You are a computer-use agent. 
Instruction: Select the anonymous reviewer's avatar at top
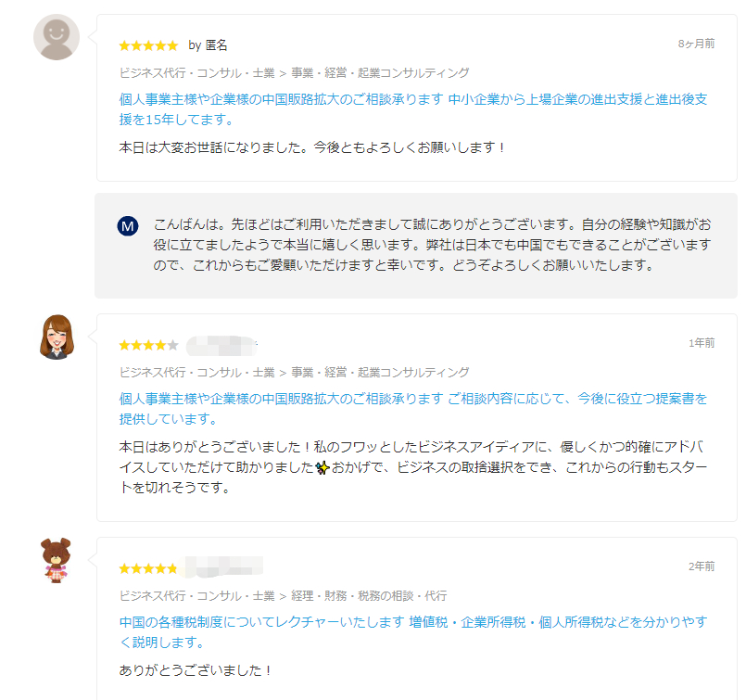(x=56, y=37)
